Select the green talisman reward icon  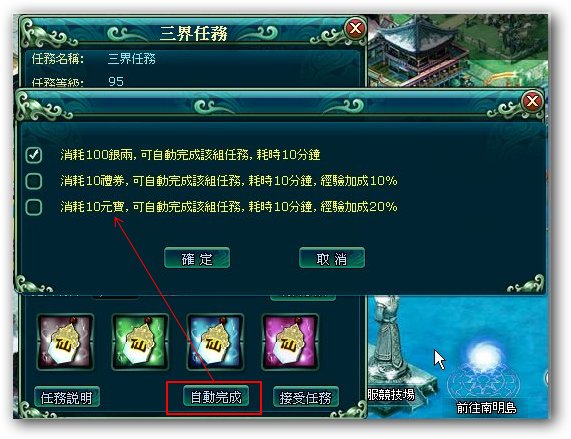(140, 342)
